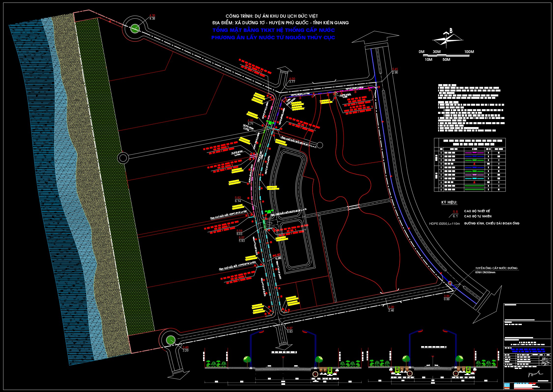Click the HDPE Ø250 L=110m pipe label on north road
This screenshot has width=553, height=392.
pyautogui.click(x=300, y=94)
